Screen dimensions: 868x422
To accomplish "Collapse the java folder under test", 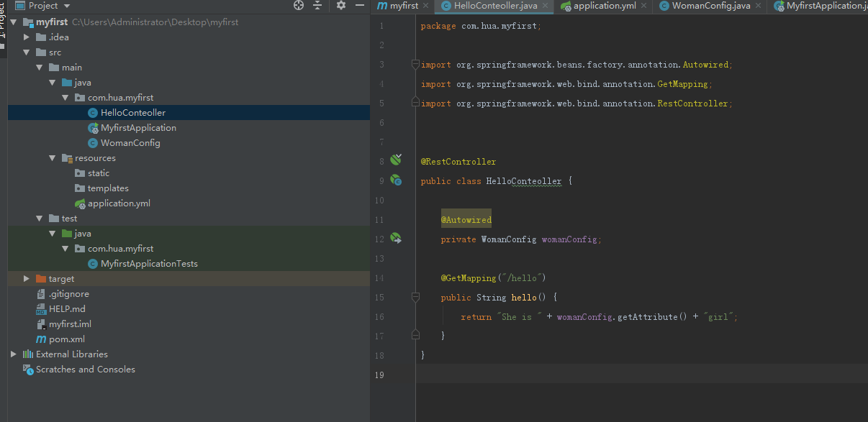I will click(53, 234).
